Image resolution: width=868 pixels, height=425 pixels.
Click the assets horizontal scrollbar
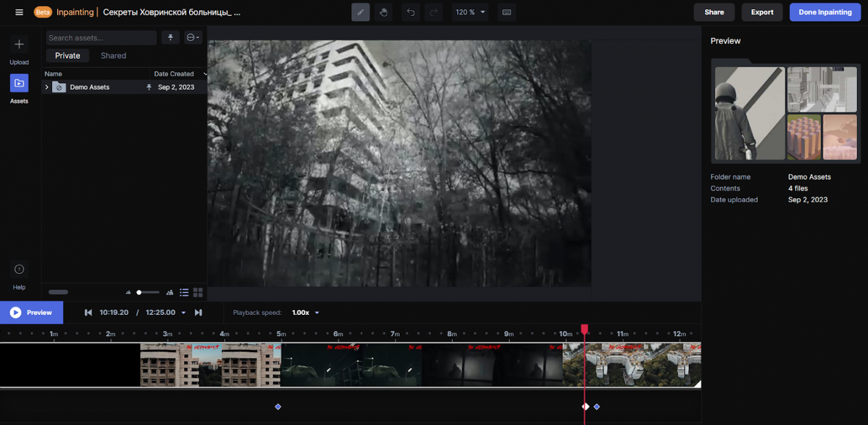(x=58, y=292)
